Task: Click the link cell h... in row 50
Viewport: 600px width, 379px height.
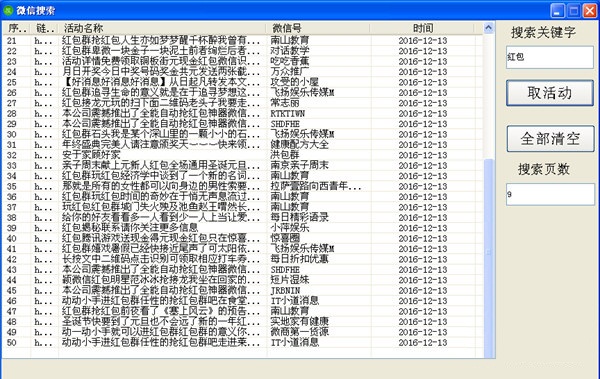Action: [x=43, y=342]
